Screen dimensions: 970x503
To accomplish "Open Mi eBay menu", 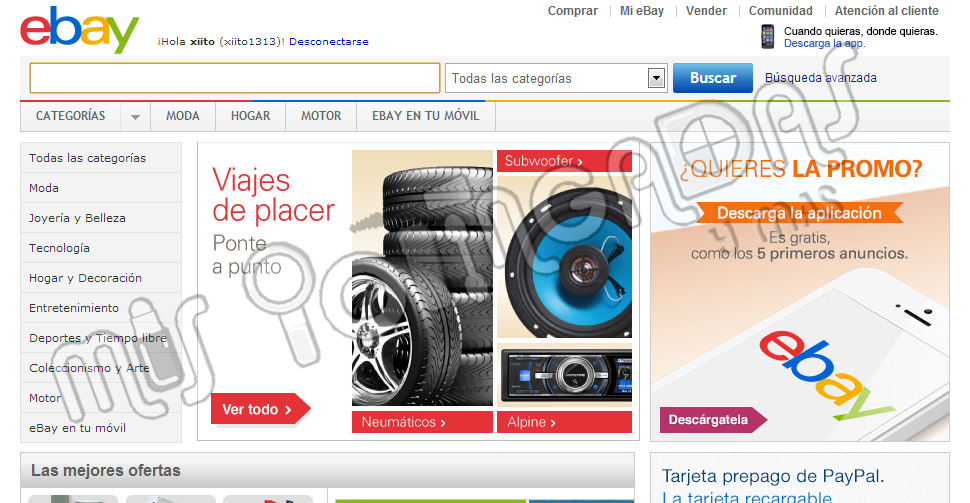I will point(642,11).
